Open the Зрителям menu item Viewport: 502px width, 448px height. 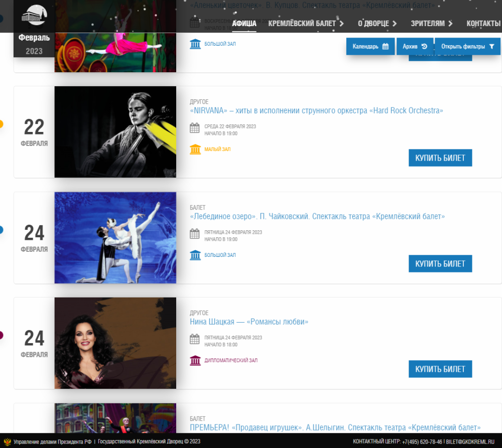pos(428,24)
